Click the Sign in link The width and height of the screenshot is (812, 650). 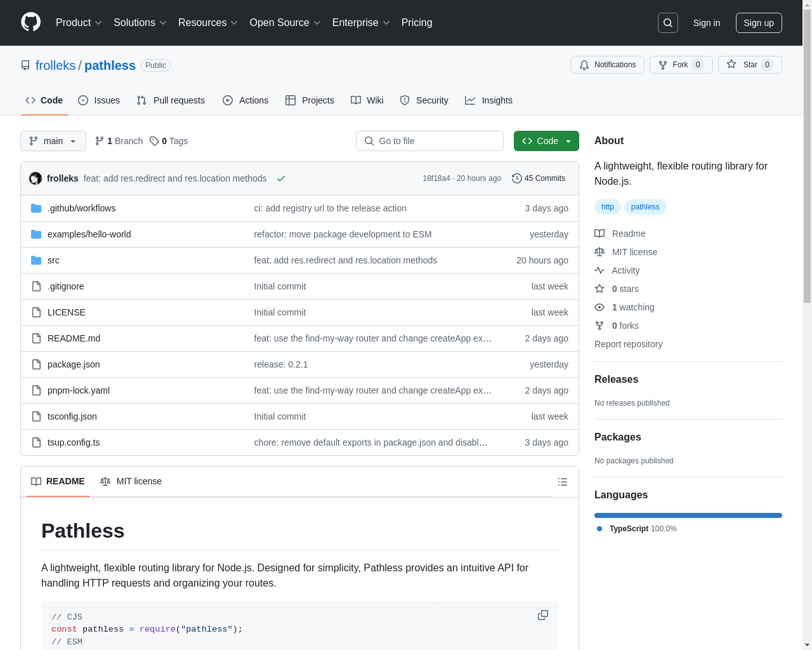click(x=707, y=23)
